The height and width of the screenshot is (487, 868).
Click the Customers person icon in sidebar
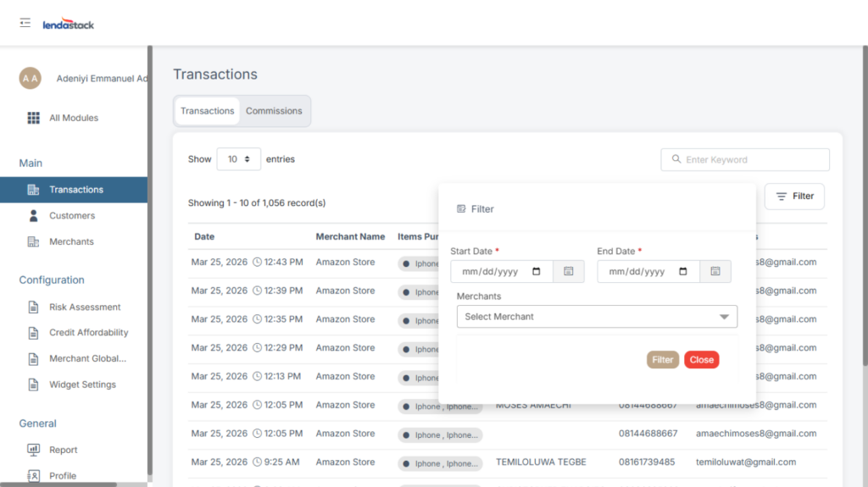(x=34, y=216)
